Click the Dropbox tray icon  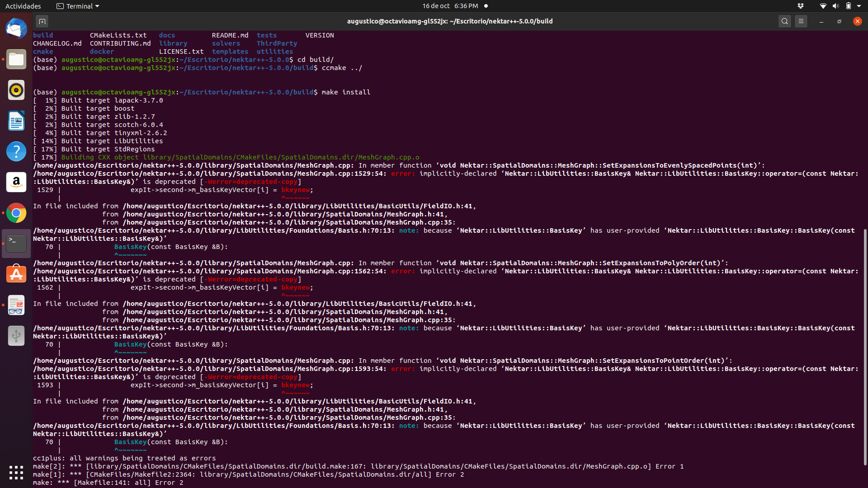click(801, 6)
